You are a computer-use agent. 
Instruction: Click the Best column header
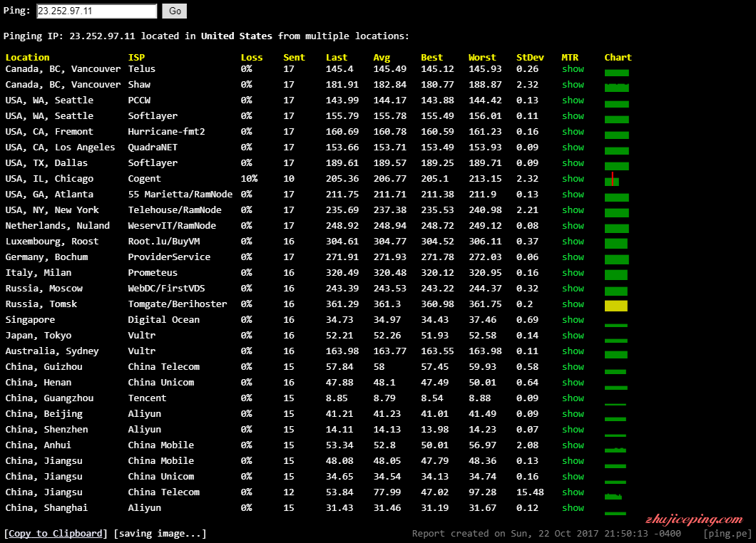point(431,57)
